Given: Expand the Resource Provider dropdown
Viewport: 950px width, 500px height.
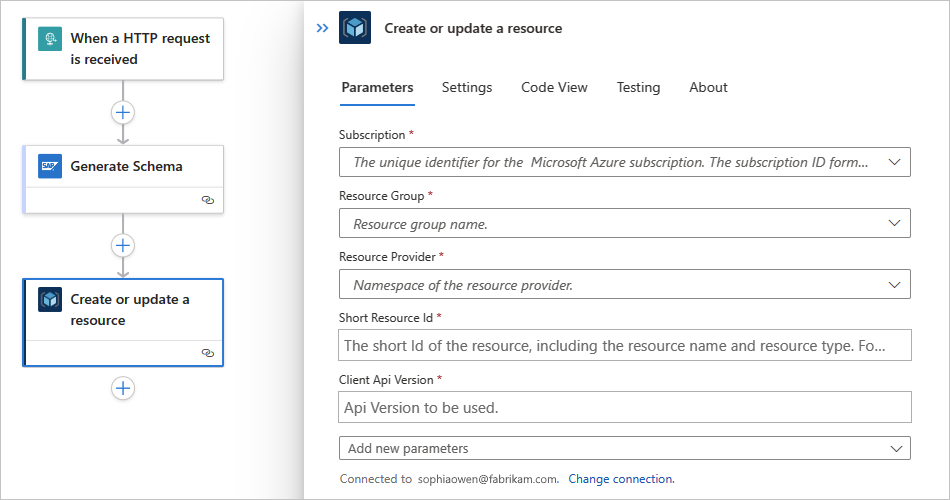Looking at the screenshot, I should (894, 285).
